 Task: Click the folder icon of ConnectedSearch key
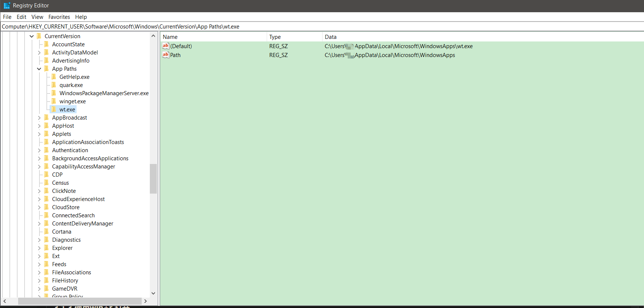click(x=46, y=215)
